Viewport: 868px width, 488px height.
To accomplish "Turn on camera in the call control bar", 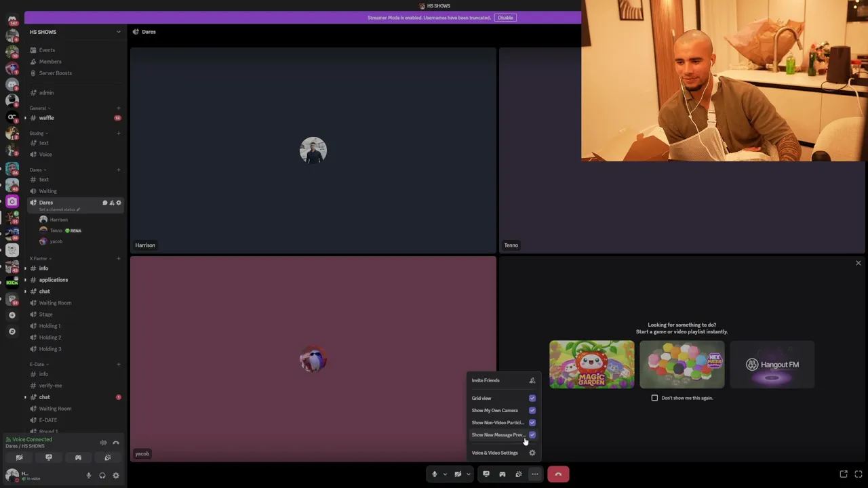I will [x=458, y=474].
